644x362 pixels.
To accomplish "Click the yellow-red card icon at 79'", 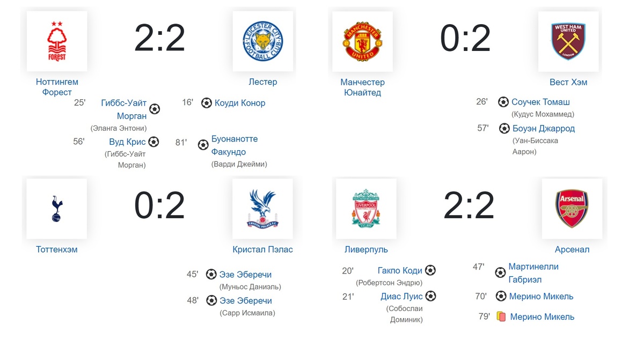I will [501, 316].
